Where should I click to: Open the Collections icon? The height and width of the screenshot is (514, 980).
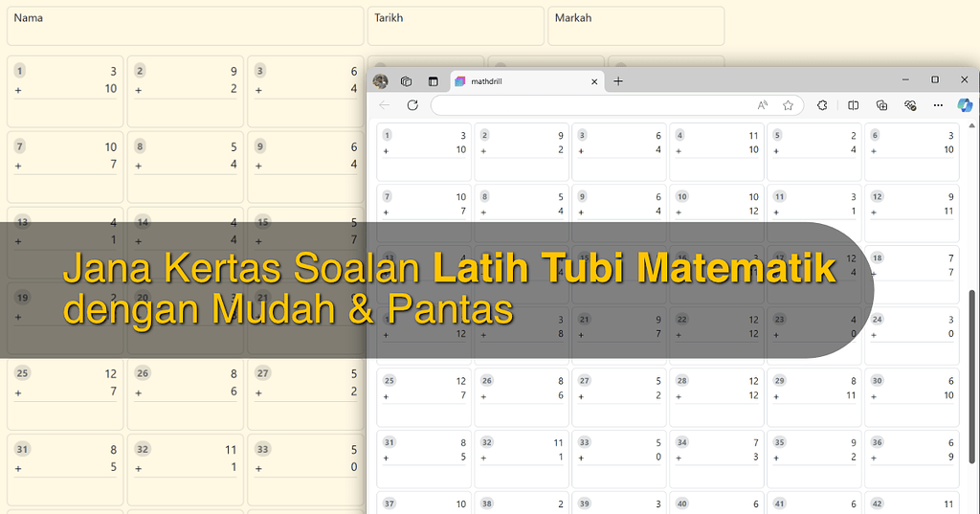[x=881, y=105]
